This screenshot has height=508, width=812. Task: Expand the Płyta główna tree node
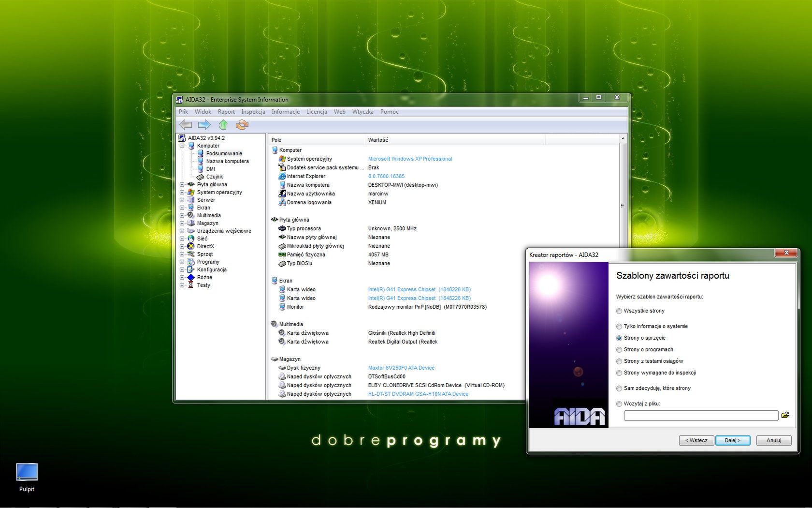point(182,184)
